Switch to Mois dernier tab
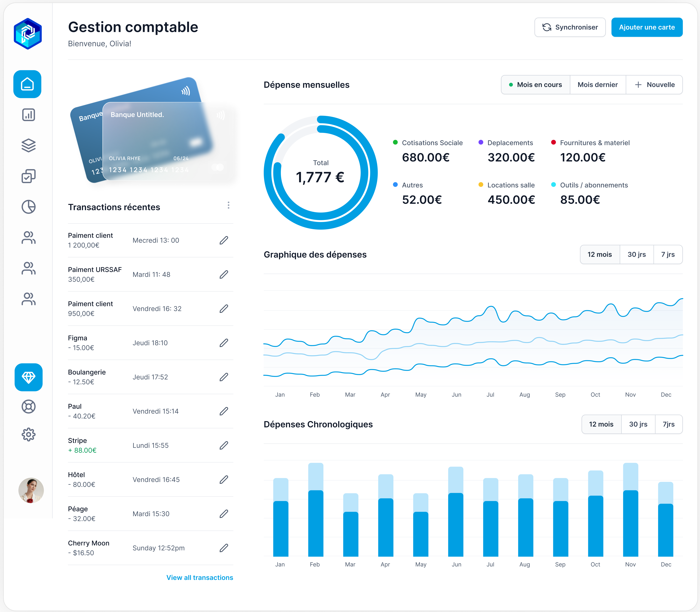Image resolution: width=700 pixels, height=612 pixels. click(x=597, y=85)
